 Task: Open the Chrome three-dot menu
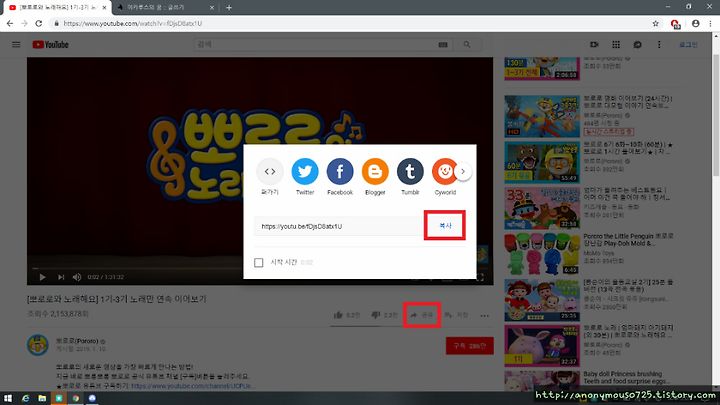tap(710, 23)
